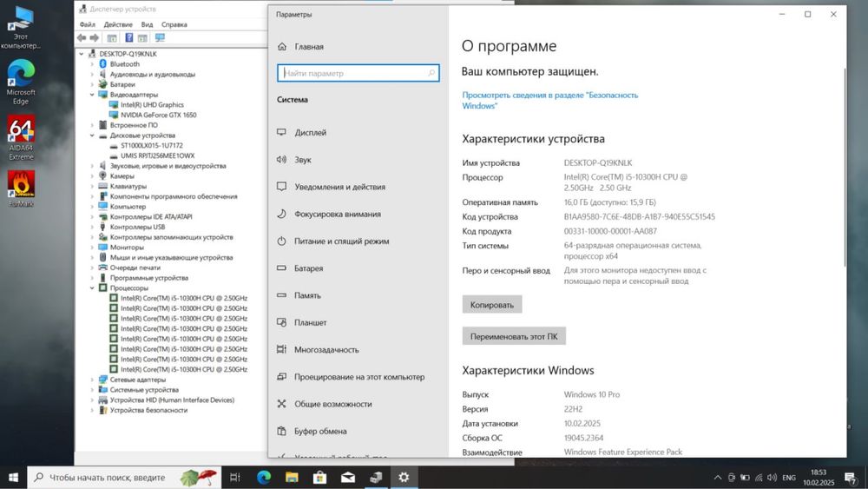Click Back arrow in Device Manager toolbar
The width and height of the screenshot is (868, 489).
pyautogui.click(x=82, y=37)
